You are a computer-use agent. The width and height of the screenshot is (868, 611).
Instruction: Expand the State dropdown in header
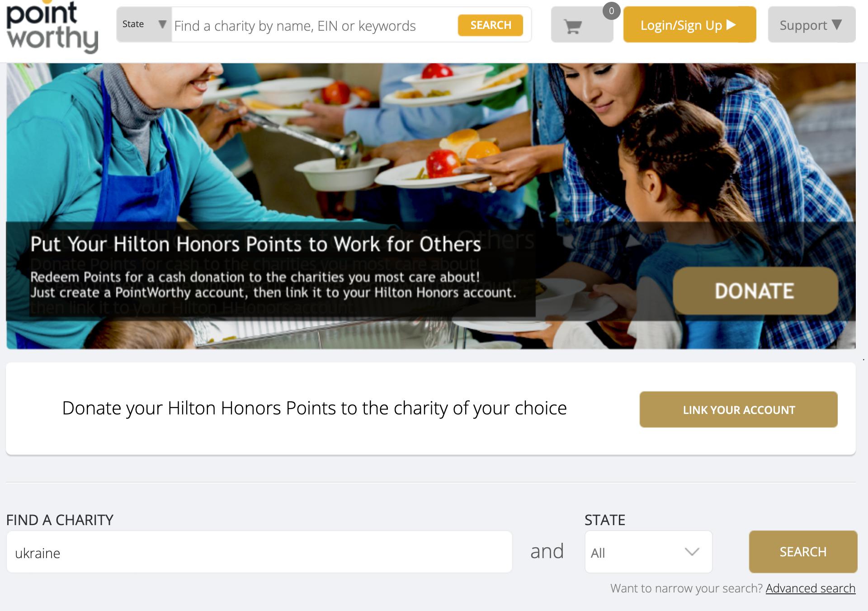(x=144, y=24)
